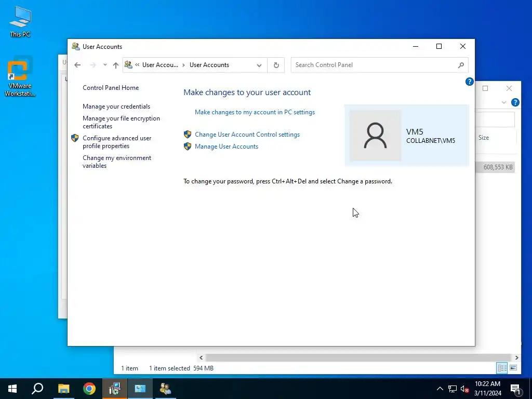Open Manage your credentials

[116, 106]
